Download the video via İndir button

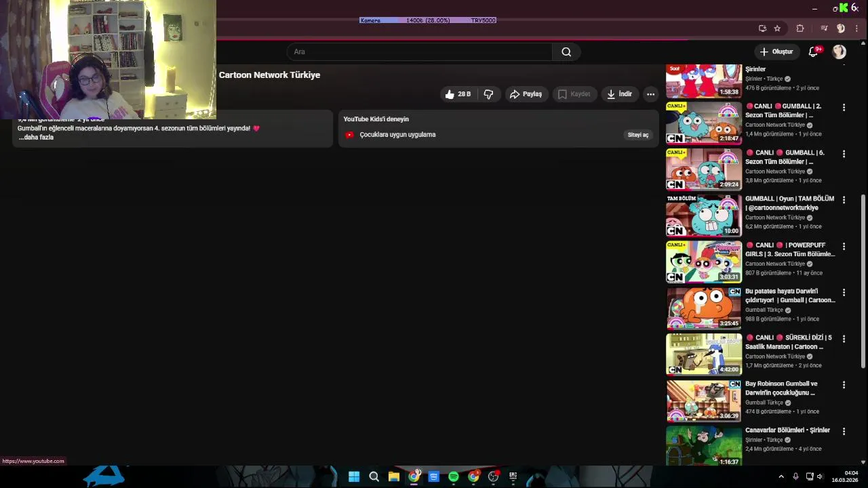(619, 94)
